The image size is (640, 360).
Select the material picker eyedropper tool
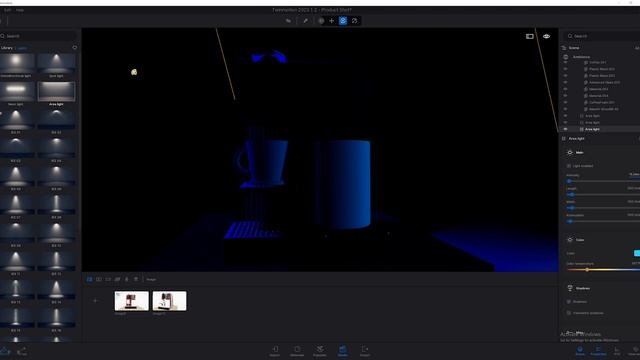[305, 21]
